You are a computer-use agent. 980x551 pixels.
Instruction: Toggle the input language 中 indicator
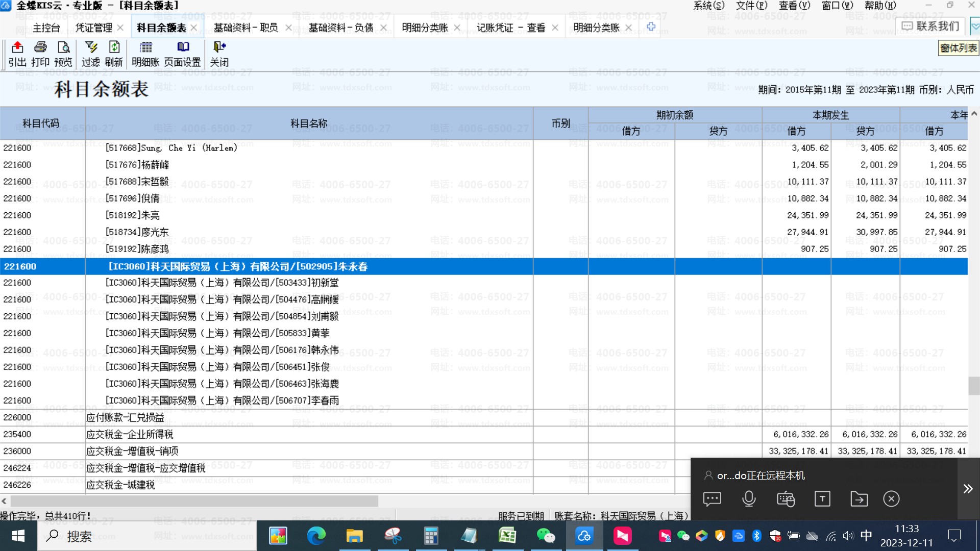click(866, 536)
